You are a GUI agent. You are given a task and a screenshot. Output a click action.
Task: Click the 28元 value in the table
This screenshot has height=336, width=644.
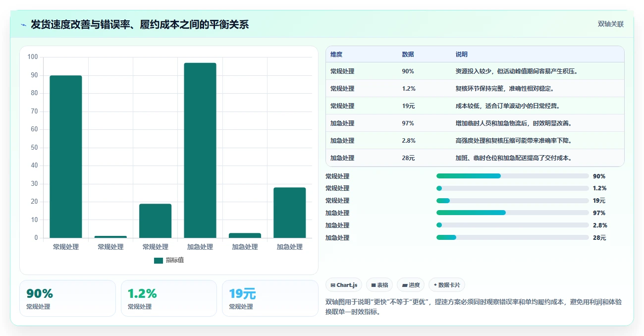pos(408,158)
